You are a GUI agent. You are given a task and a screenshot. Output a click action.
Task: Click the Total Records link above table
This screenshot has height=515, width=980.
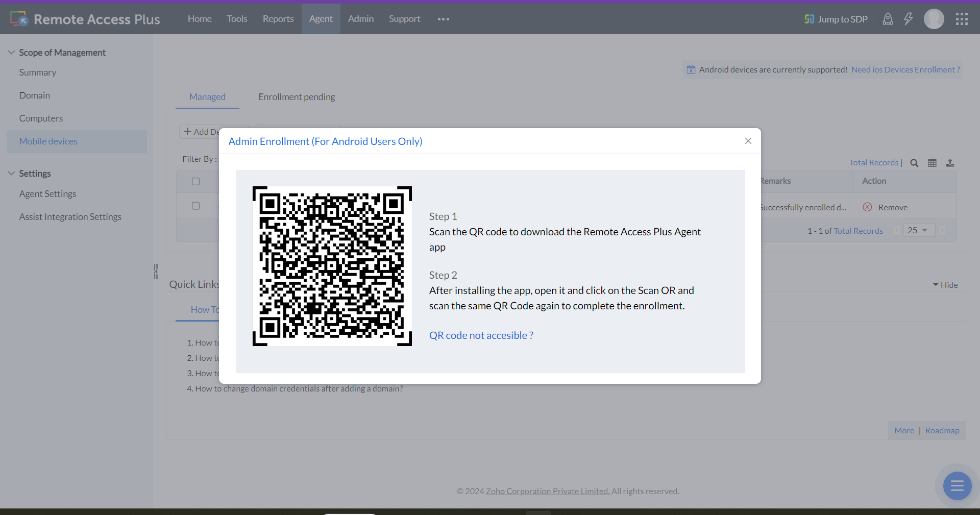874,162
